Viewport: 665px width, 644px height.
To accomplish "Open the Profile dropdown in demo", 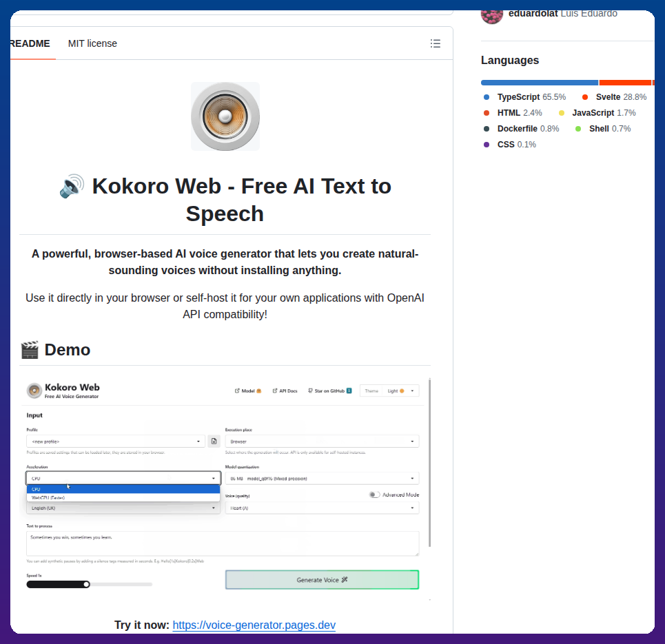I will coord(116,442).
